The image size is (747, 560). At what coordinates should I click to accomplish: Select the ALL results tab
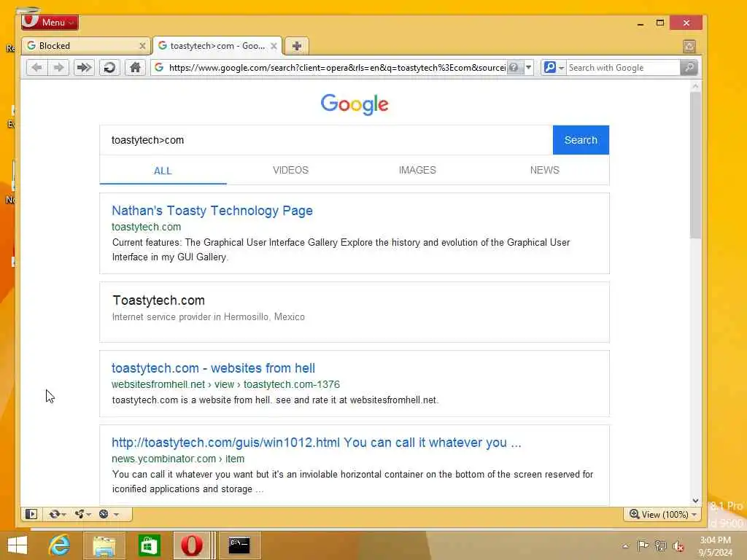(163, 171)
